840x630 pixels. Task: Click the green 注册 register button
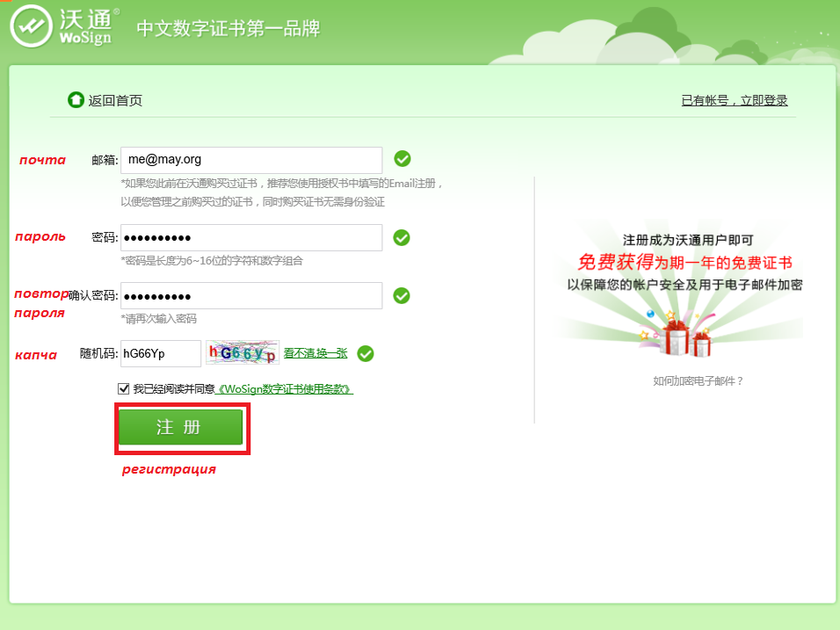pyautogui.click(x=180, y=427)
